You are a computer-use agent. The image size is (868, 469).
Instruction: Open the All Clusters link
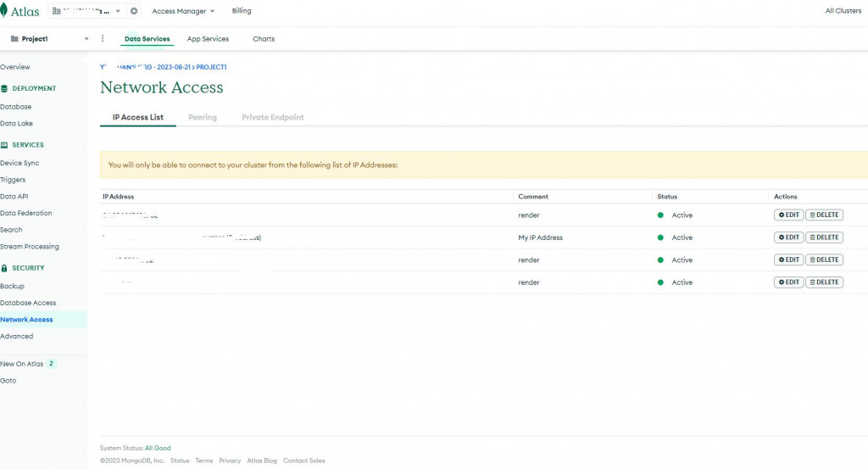(843, 11)
